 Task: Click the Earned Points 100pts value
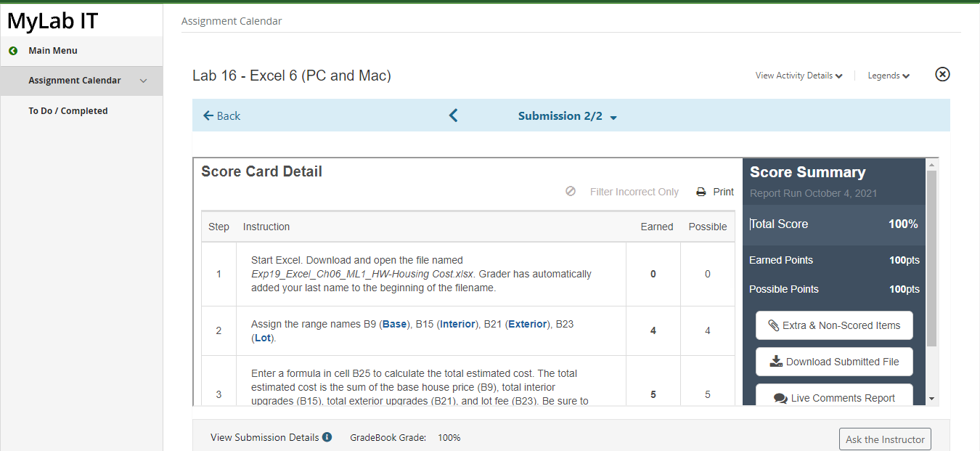(x=905, y=260)
